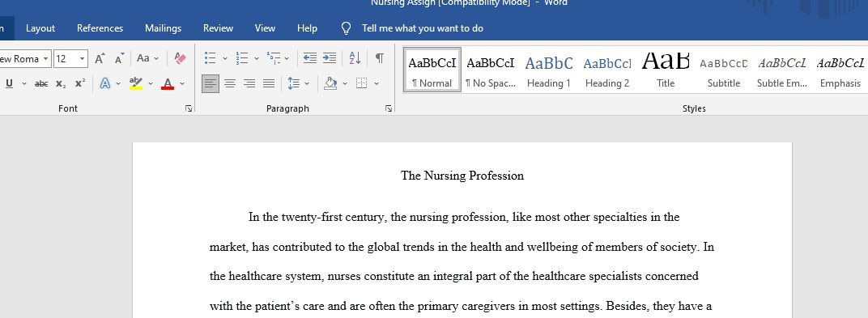Screen dimensions: 868x318
Task: Click the Tell me lightbulb icon
Action: point(347,28)
